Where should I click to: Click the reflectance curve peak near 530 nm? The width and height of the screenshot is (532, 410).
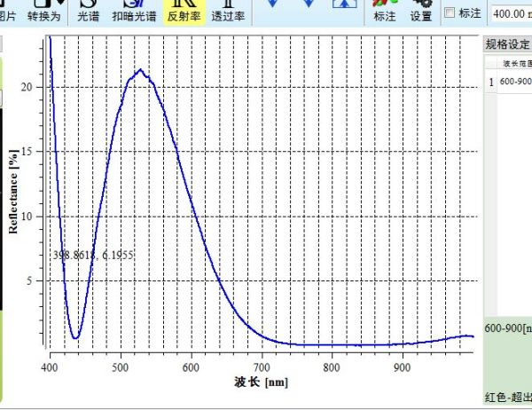pos(140,69)
